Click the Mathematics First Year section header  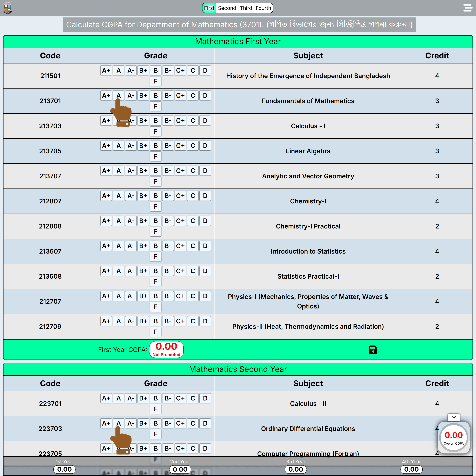(238, 41)
